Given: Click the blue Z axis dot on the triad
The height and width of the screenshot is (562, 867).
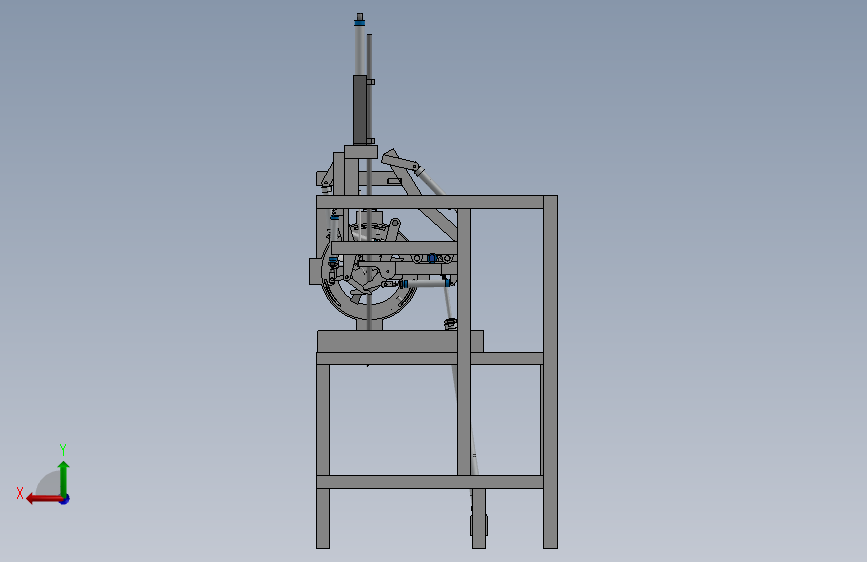Looking at the screenshot, I should pyautogui.click(x=65, y=499).
